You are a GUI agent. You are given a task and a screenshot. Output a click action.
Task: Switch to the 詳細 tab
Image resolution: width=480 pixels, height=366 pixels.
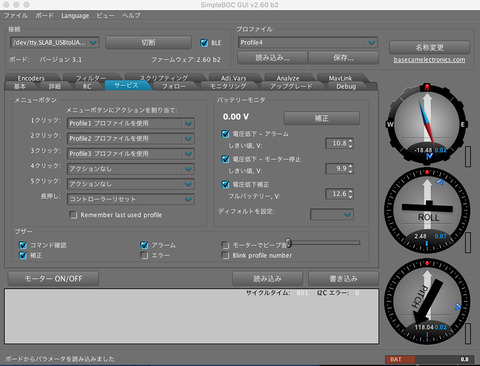pos(55,86)
